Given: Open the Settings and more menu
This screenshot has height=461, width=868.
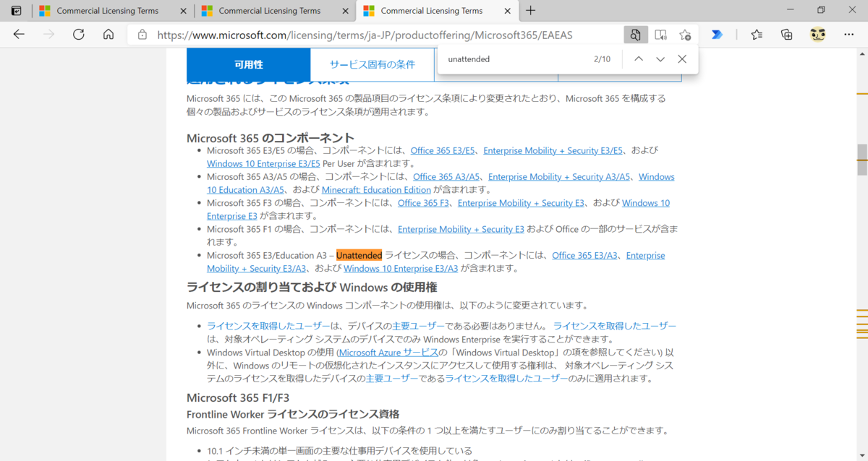Looking at the screenshot, I should click(x=848, y=35).
